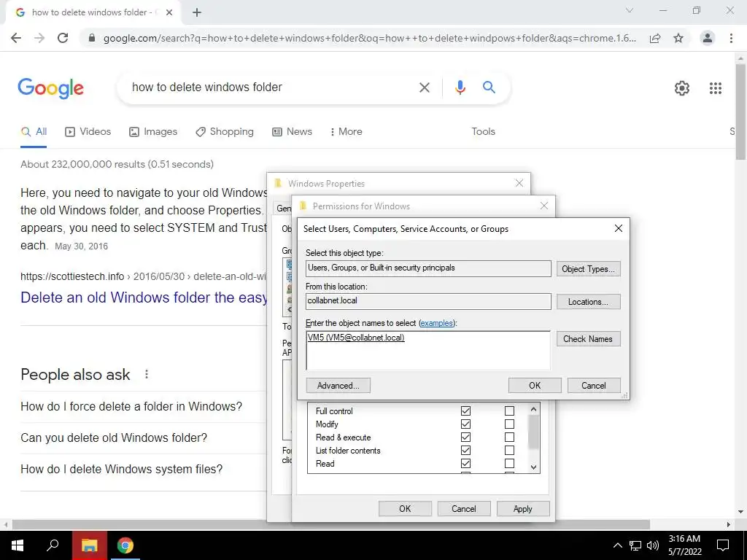Close the Google search tab
Viewport: 747px width, 560px height.
(x=169, y=13)
